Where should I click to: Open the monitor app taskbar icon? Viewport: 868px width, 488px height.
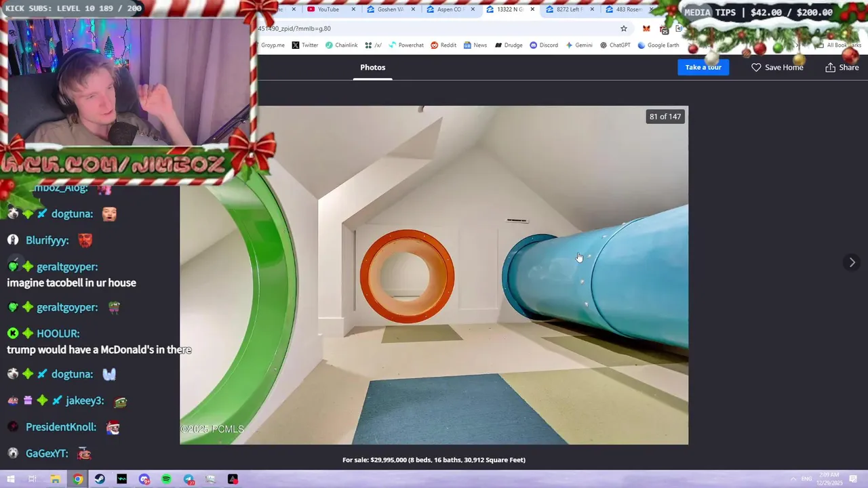210,479
